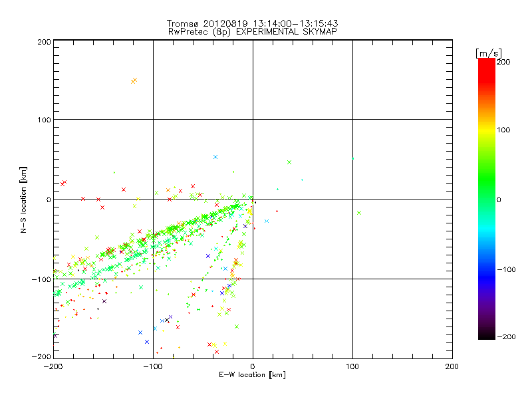
Task: Click the E-W location axis label
Action: [x=252, y=375]
